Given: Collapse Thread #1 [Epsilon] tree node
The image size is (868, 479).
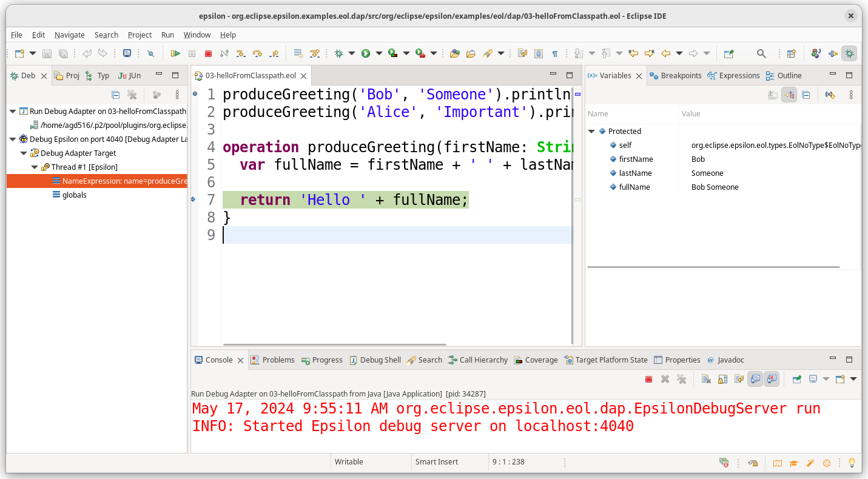Looking at the screenshot, I should [35, 167].
